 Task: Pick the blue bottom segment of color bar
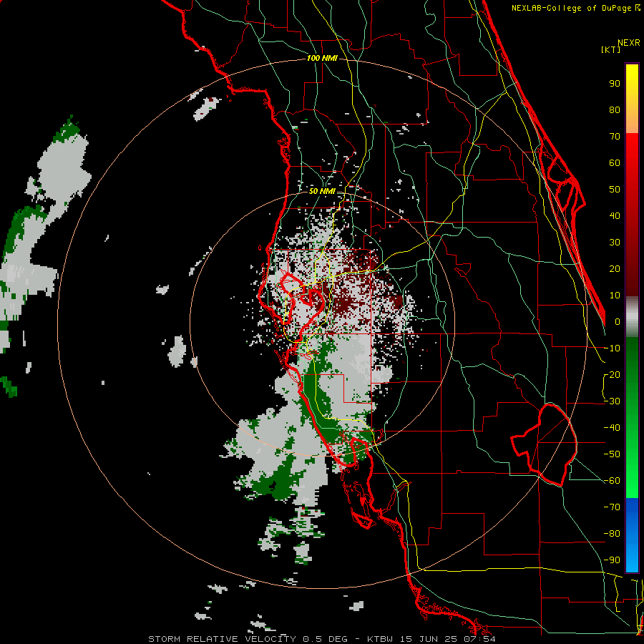pos(632,535)
